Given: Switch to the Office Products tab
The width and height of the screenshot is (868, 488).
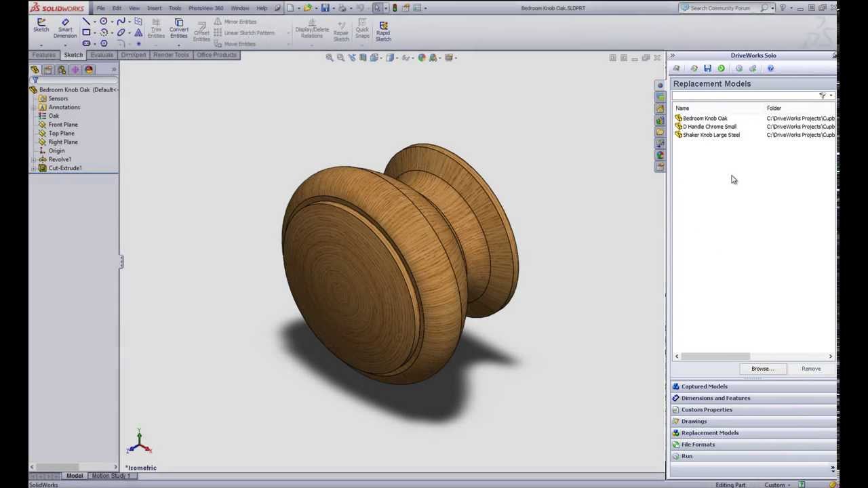Looking at the screenshot, I should (x=216, y=55).
